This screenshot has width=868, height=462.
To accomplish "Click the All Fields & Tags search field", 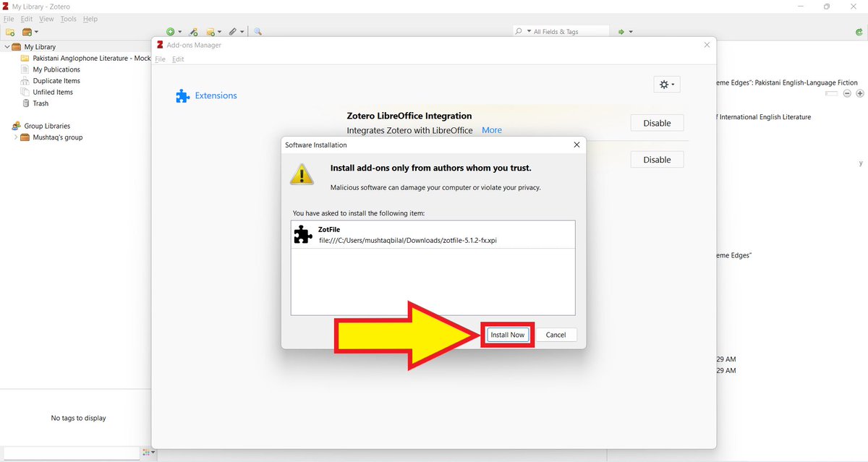I will [560, 32].
